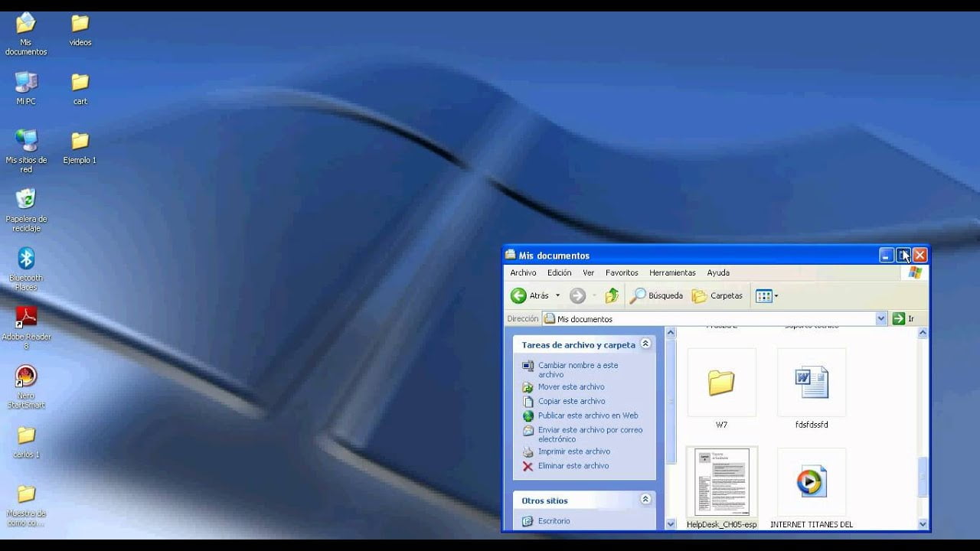Open the Búsqueda search panel
Viewport: 980px width, 551px height.
[x=656, y=295]
